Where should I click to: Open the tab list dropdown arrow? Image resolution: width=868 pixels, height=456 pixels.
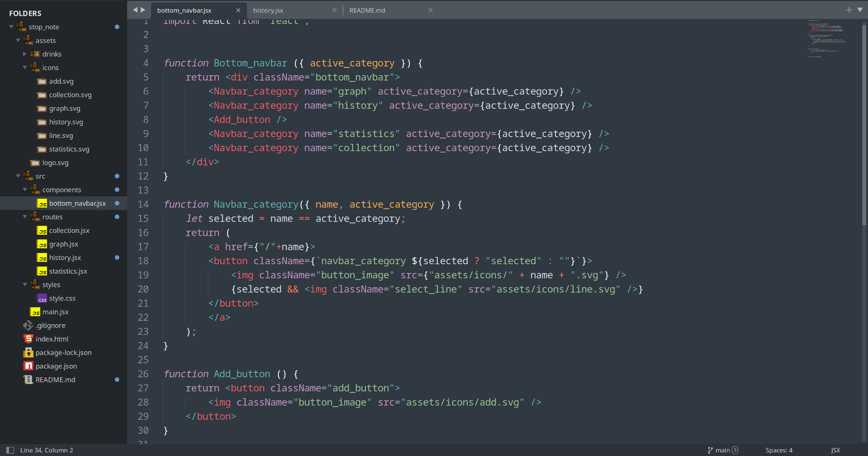[x=860, y=9]
